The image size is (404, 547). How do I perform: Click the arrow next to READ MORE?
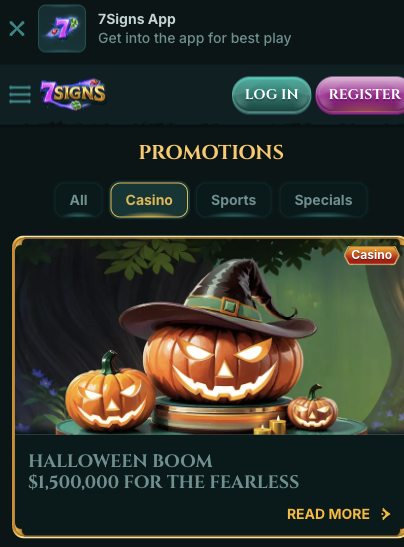[x=386, y=514]
